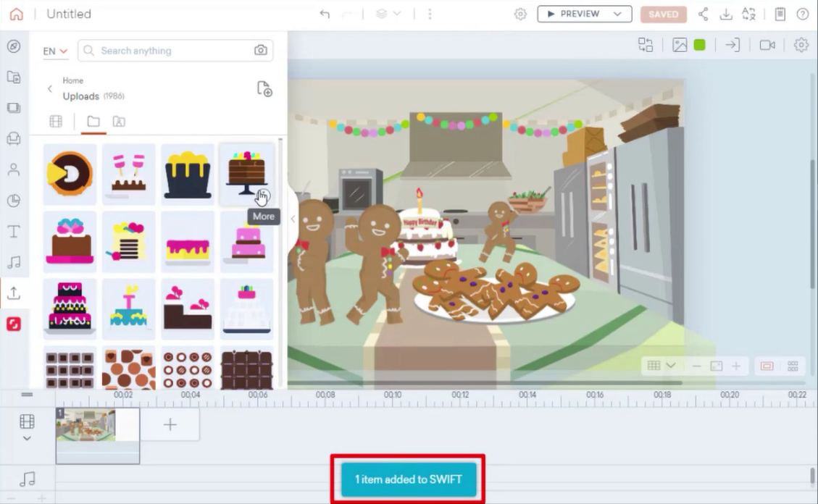
Task: Switch to the folder tab
Action: [93, 122]
